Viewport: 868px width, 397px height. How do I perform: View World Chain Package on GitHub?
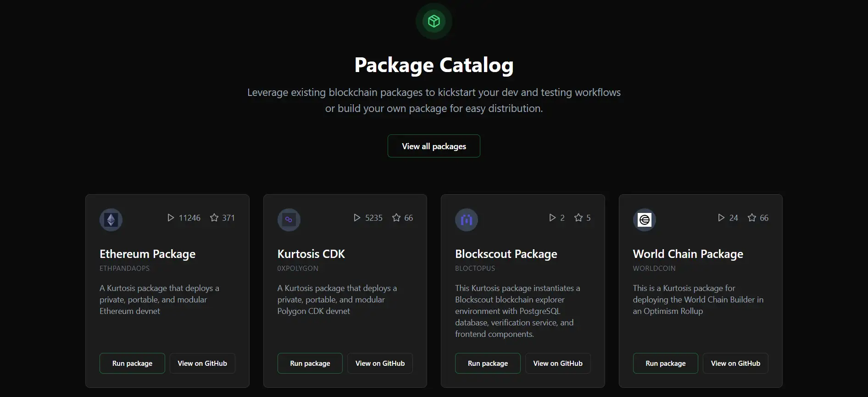(735, 363)
